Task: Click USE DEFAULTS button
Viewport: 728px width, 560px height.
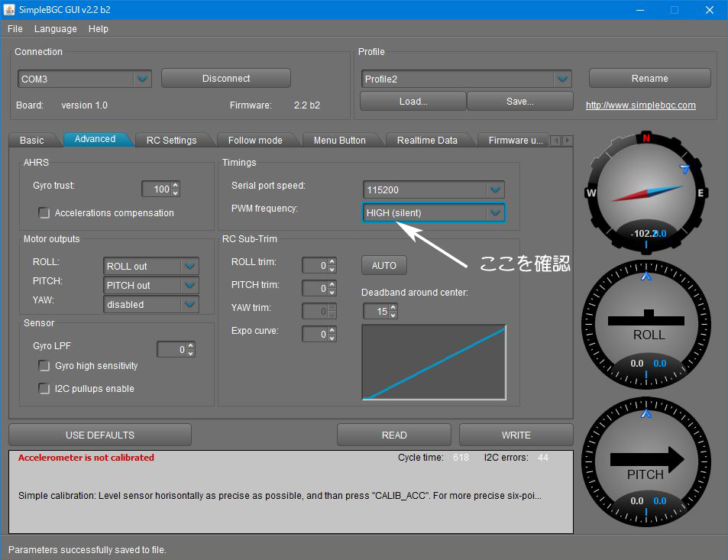Action: coord(100,435)
